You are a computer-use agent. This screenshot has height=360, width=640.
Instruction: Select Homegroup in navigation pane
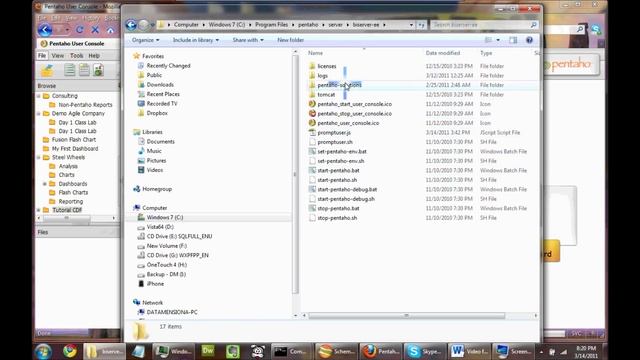tap(157, 189)
